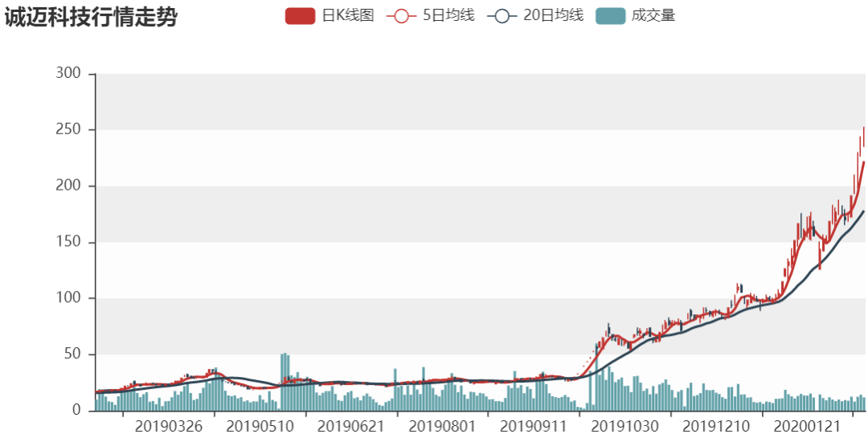This screenshot has width=868, height=438.
Task: Click the latest candlestick peaking near 250
Action: click(x=863, y=137)
